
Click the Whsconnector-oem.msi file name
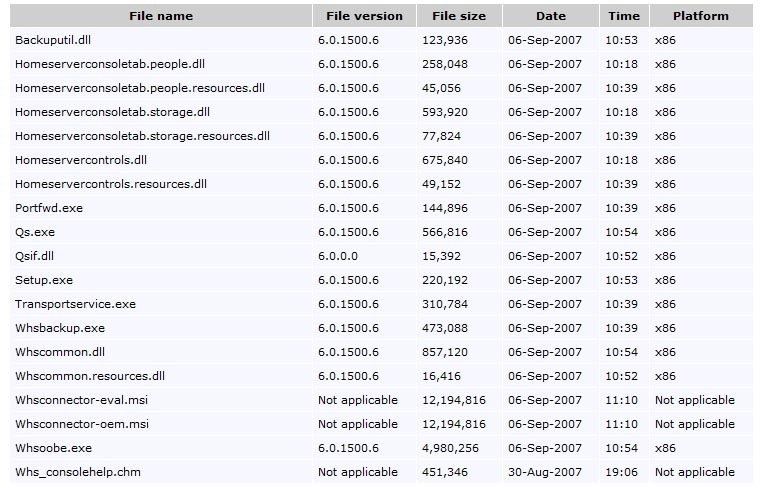(82, 424)
